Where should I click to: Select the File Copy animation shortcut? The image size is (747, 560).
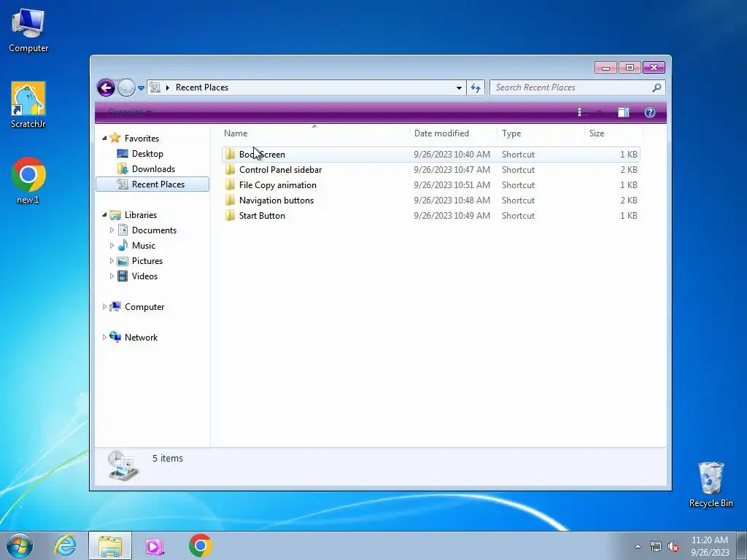(x=430, y=184)
